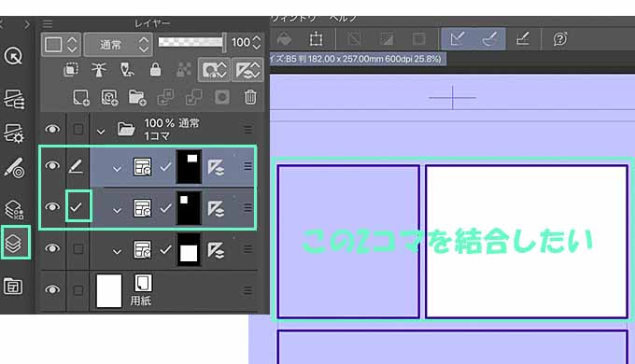This screenshot has width=635, height=364.
Task: Create a New Layer Folder
Action: (x=137, y=98)
